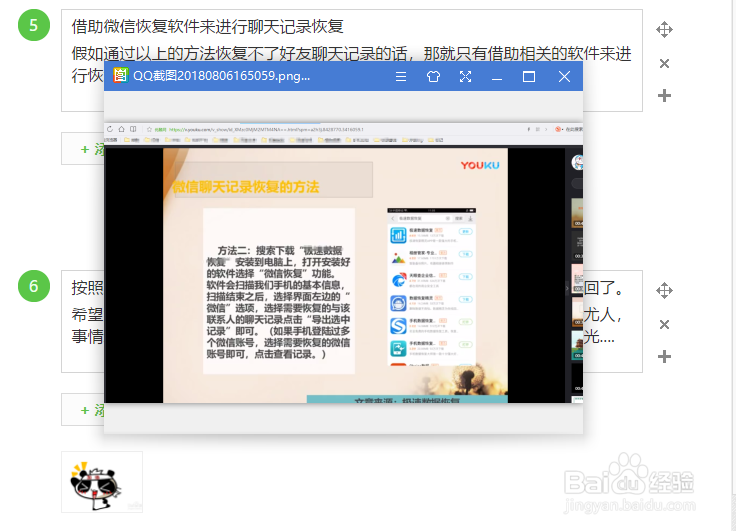Click the add-image button below step 6
This screenshot has width=736, height=531.
[x=83, y=410]
